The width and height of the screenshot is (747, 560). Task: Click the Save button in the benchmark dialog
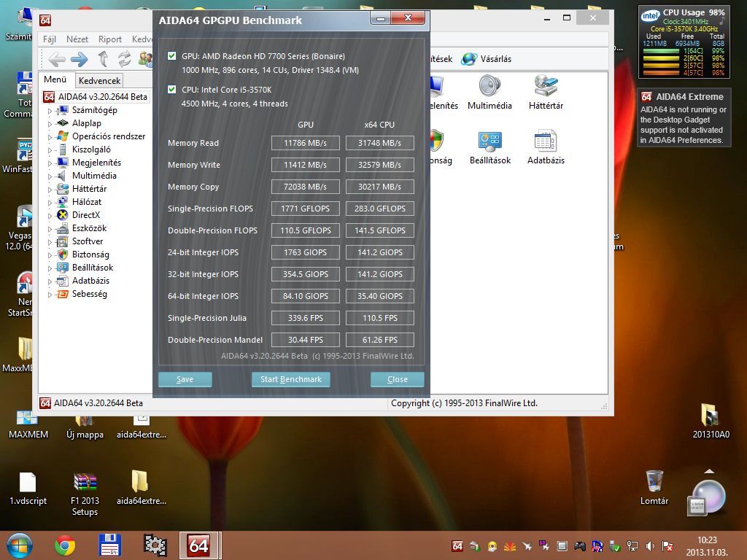point(185,379)
